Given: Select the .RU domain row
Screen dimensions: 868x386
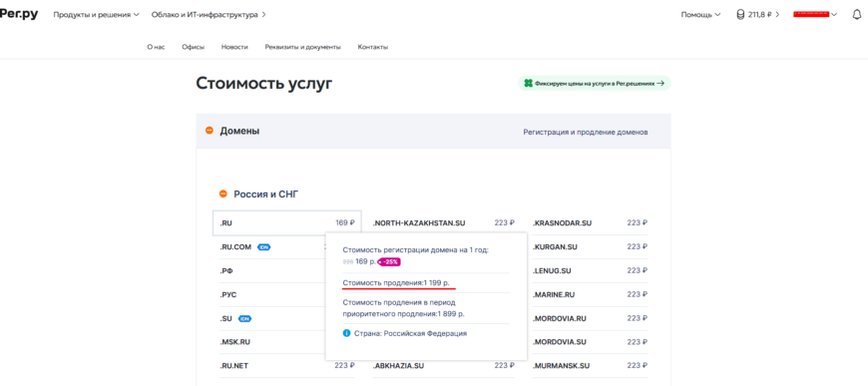Looking at the screenshot, I should click(286, 222).
